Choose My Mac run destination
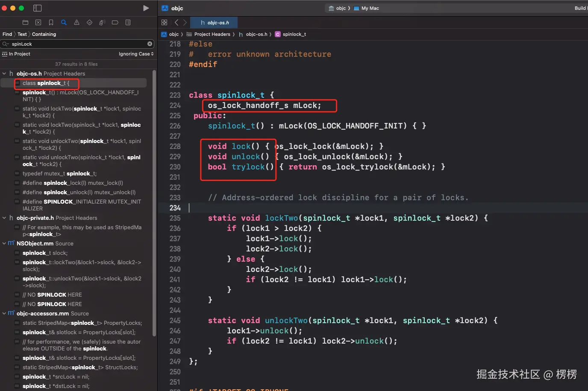This screenshot has height=391, width=588. coord(366,8)
